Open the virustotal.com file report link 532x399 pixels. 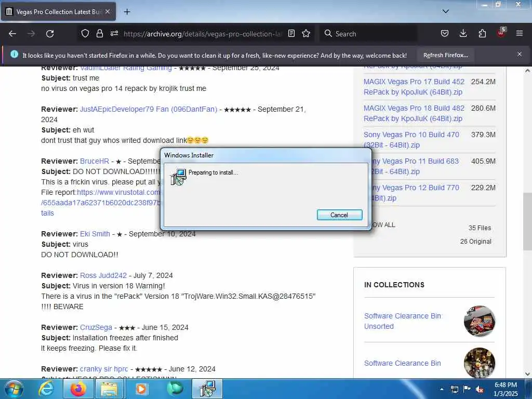pos(118,192)
